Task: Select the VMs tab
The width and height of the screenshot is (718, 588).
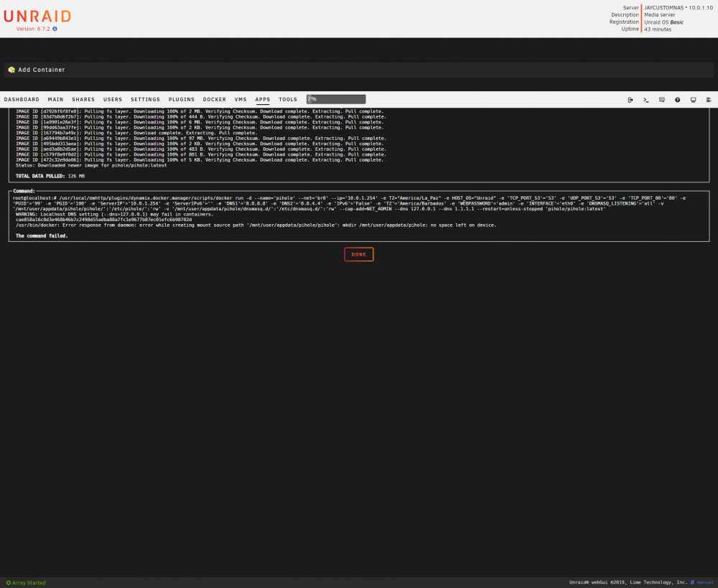Action: (x=241, y=99)
